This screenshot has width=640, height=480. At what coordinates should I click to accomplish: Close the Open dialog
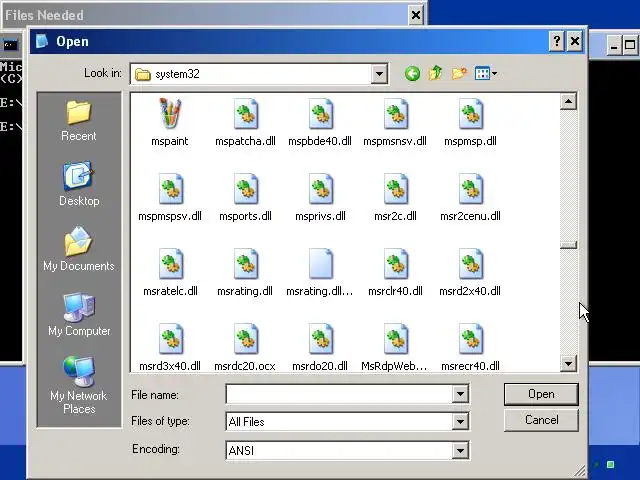coord(575,41)
